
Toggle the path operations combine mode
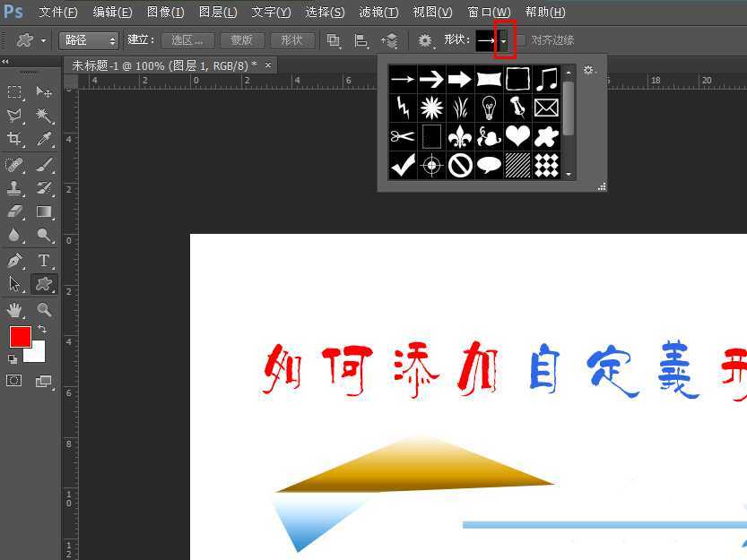pyautogui.click(x=334, y=39)
